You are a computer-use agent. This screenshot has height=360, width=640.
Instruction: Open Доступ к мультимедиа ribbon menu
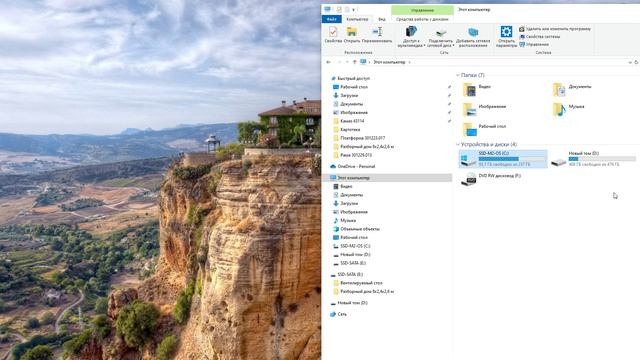(411, 37)
